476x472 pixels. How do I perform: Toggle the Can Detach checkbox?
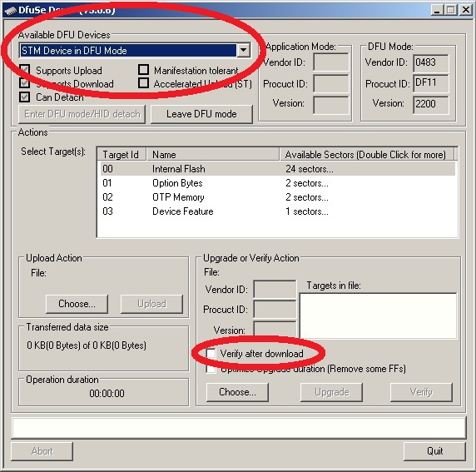(25, 97)
